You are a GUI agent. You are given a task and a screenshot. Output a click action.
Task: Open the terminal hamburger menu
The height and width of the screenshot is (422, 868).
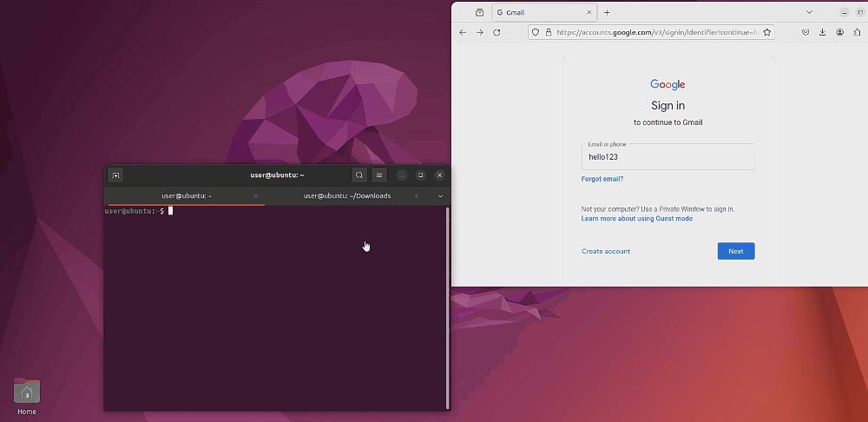point(379,175)
